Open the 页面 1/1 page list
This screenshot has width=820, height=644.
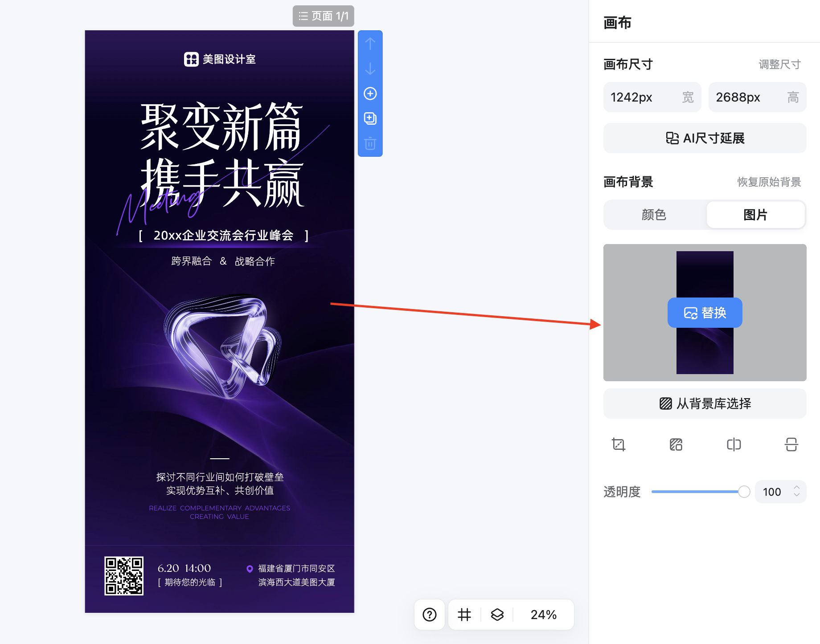tap(323, 16)
